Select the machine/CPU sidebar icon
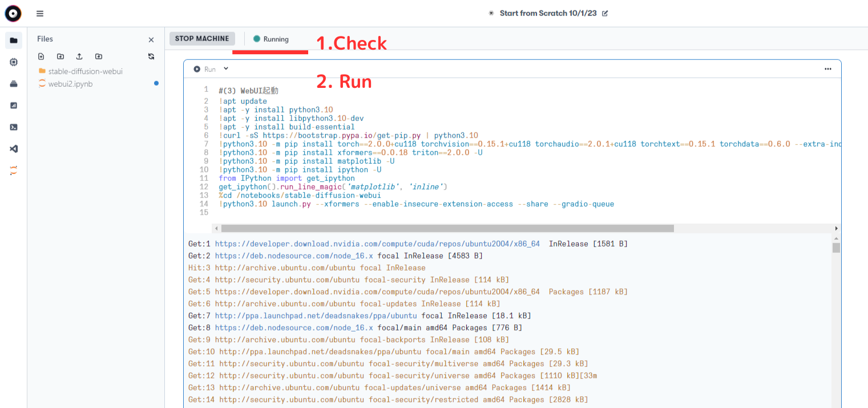 pyautogui.click(x=13, y=62)
